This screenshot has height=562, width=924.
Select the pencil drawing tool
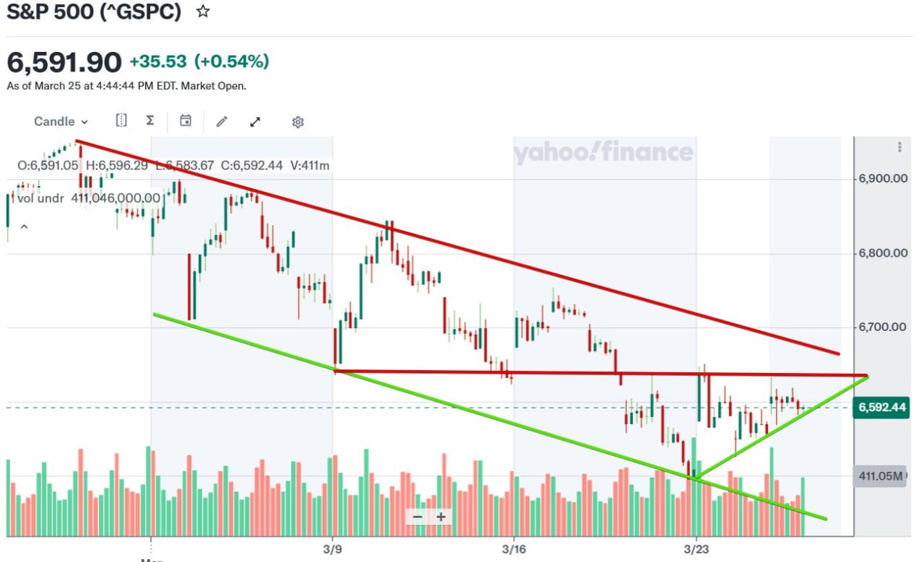pos(222,121)
